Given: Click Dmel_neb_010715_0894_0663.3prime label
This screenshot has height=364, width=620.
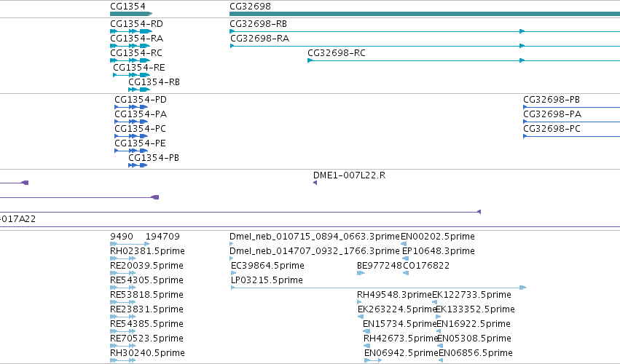Looking at the screenshot, I should point(315,237).
